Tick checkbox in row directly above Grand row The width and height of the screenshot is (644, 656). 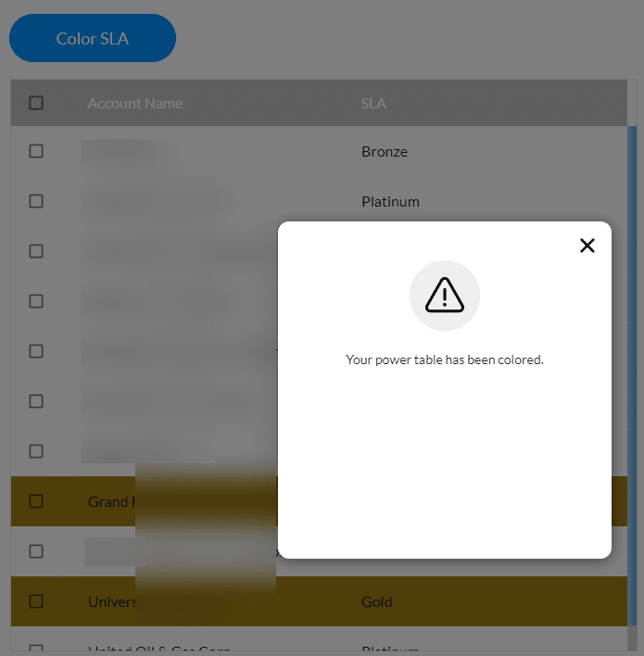tap(36, 451)
